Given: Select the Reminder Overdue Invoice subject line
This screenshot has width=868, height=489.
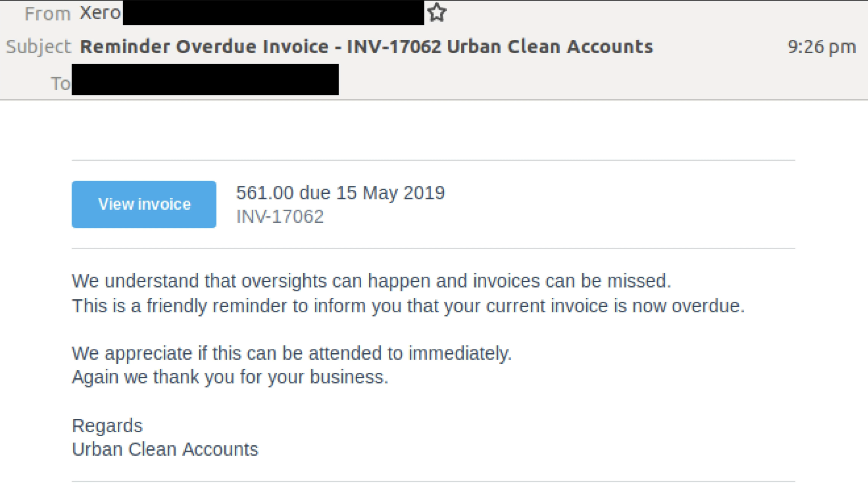Looking at the screenshot, I should coord(366,47).
